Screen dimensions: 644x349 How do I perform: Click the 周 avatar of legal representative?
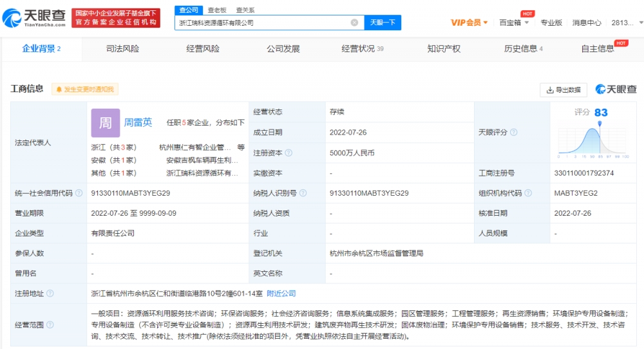(106, 123)
